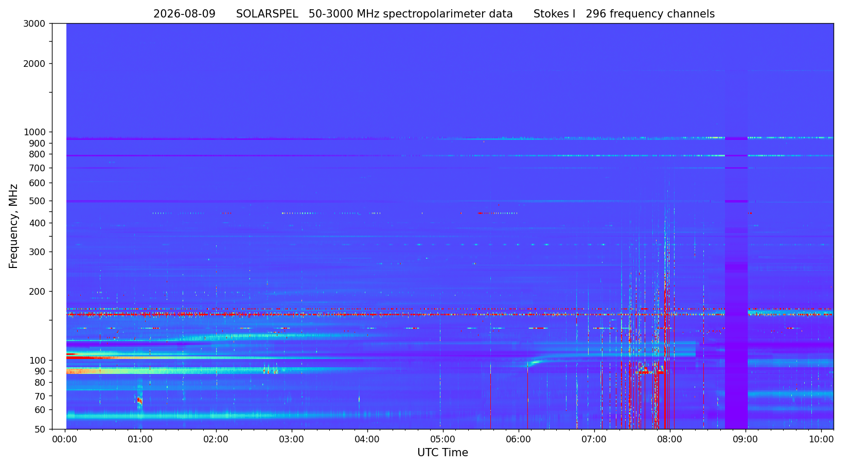This screenshot has width=868, height=466.
Task: Click the 3000 MHz frequency axis label
Action: coord(34,23)
